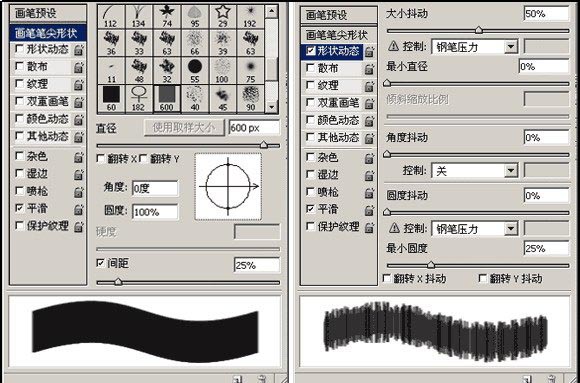
Task: Pick the splatter brush 45
Action: click(x=223, y=98)
